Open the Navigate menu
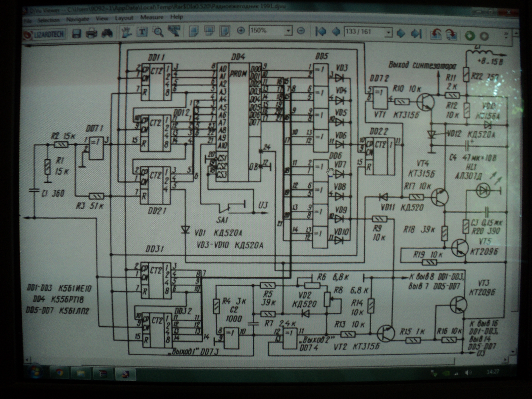 77,19
